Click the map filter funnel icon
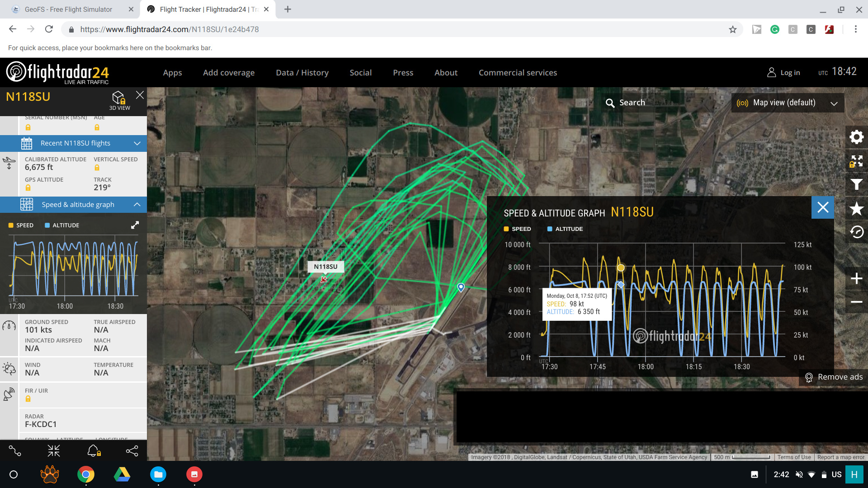Screen dimensions: 868x488 pyautogui.click(x=856, y=184)
